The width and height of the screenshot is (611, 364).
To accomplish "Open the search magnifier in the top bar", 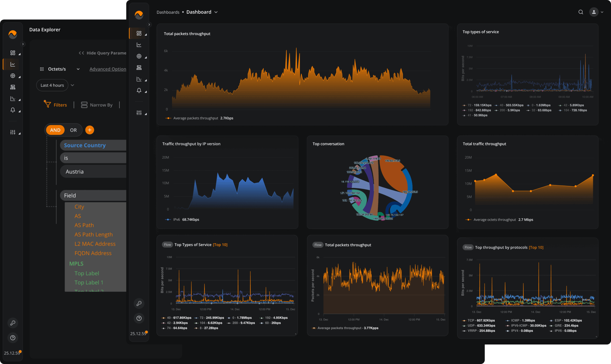I will (581, 12).
